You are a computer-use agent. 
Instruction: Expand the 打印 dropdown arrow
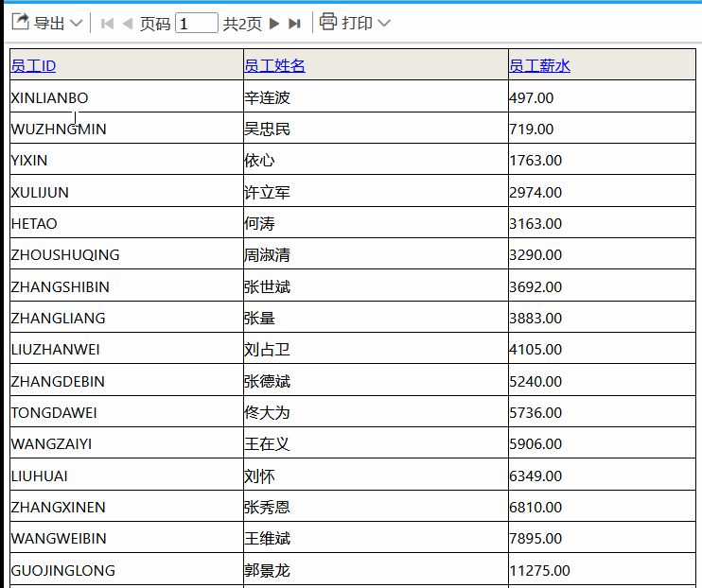coord(384,23)
